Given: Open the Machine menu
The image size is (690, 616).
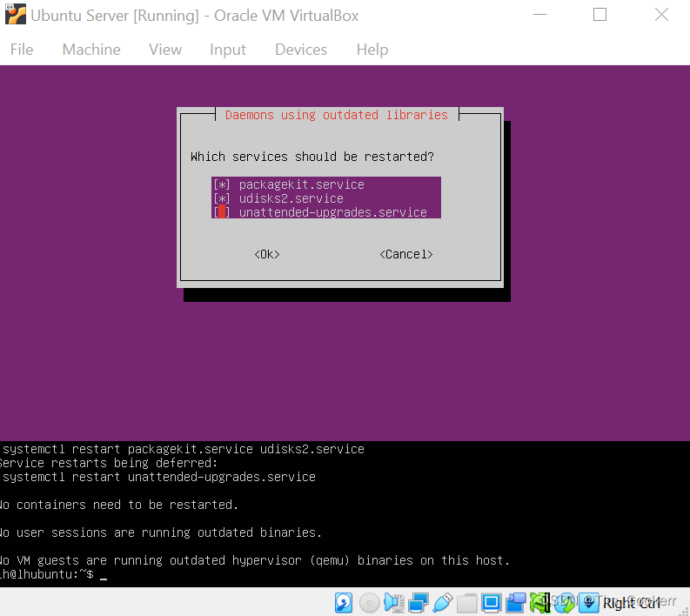Looking at the screenshot, I should tap(91, 50).
